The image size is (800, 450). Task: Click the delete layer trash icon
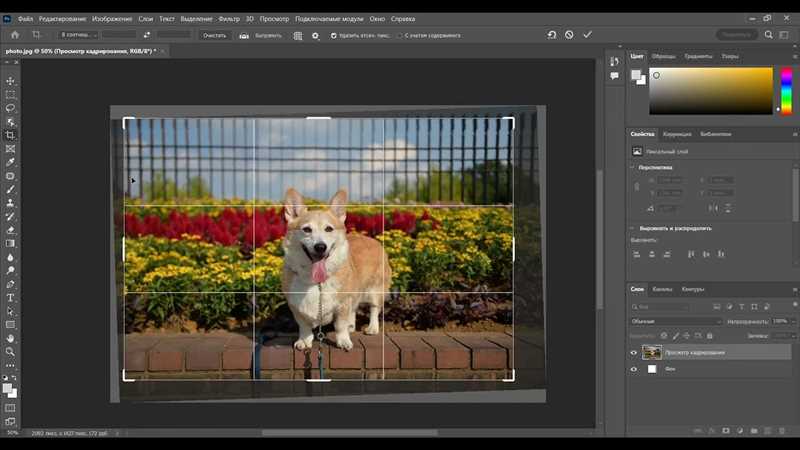(x=781, y=431)
